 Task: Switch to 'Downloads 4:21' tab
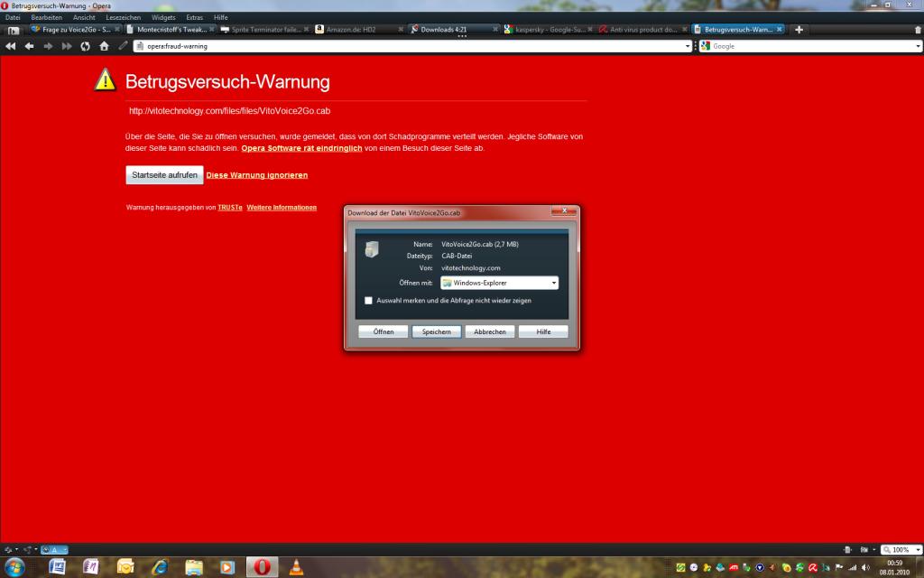click(x=454, y=30)
